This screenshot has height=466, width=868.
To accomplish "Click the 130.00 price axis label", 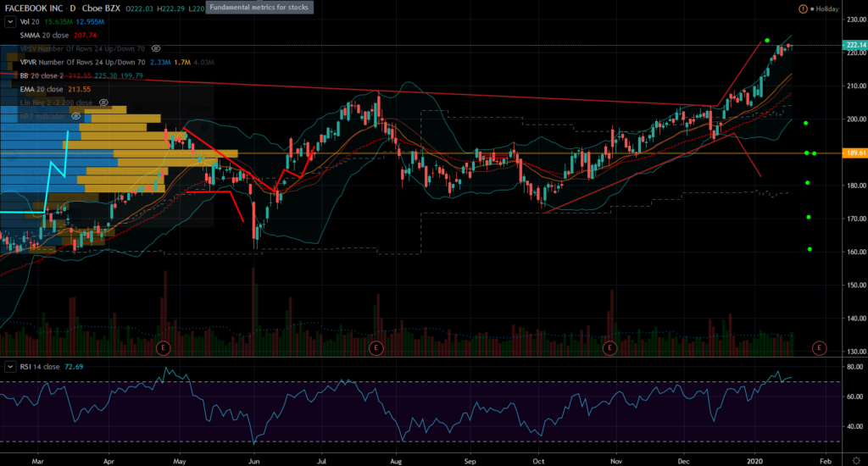I will pos(856,352).
